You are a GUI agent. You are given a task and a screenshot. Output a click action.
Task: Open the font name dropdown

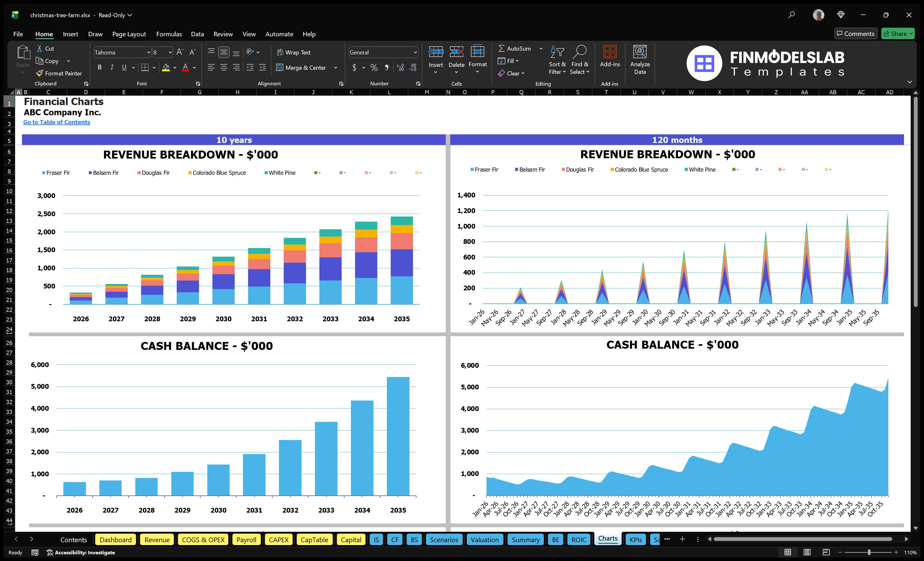point(149,52)
